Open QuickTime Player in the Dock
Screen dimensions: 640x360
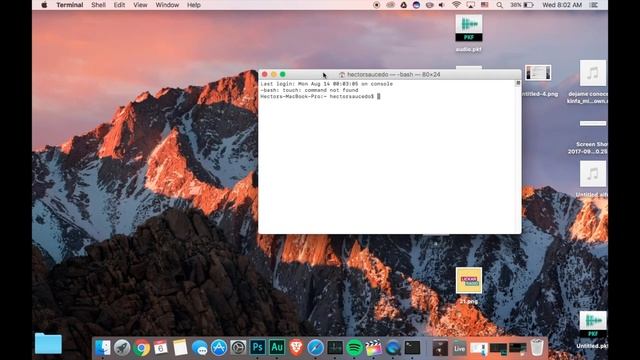[x=393, y=348]
